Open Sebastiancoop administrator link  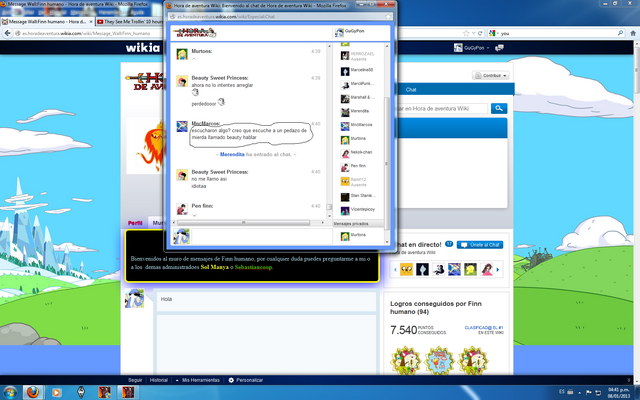[253, 267]
